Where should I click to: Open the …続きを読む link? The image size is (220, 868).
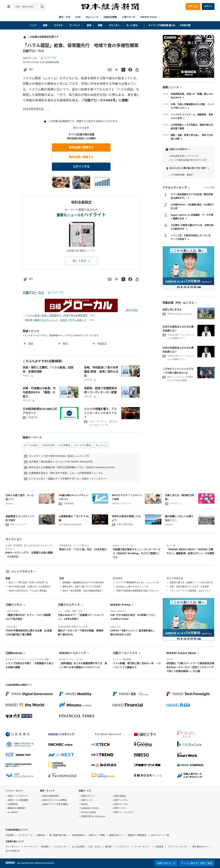tap(131, 310)
